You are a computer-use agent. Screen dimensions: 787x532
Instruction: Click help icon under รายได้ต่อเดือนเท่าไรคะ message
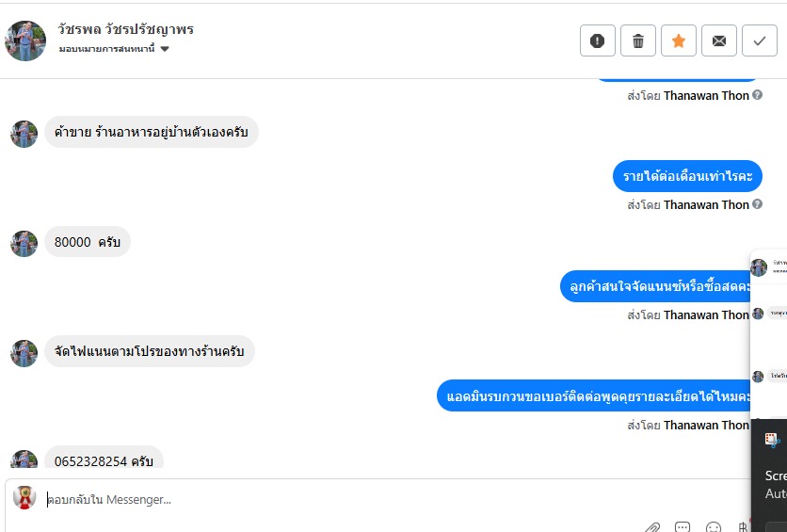758,203
